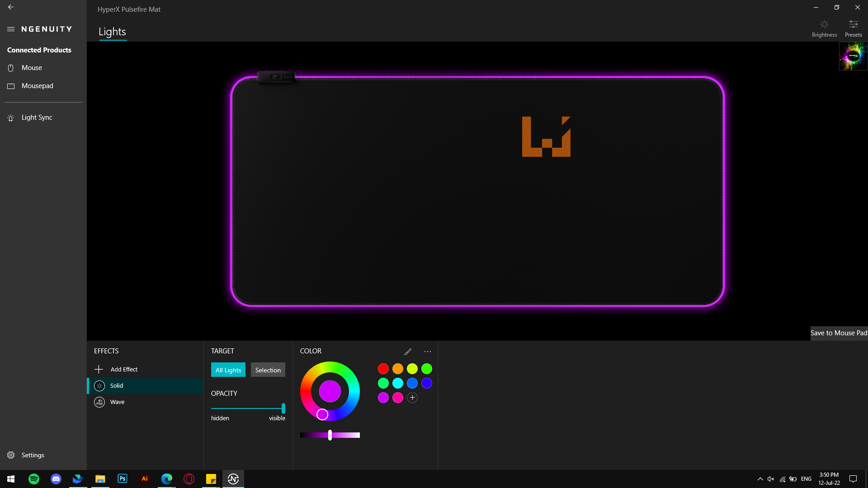Click the Add custom color swatch button
868x488 pixels.
click(x=412, y=398)
